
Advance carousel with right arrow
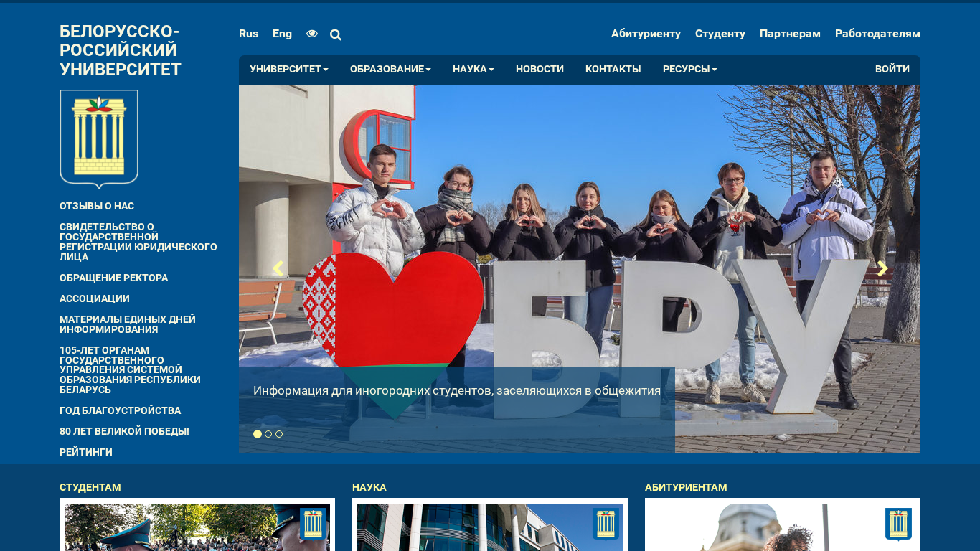(x=882, y=269)
